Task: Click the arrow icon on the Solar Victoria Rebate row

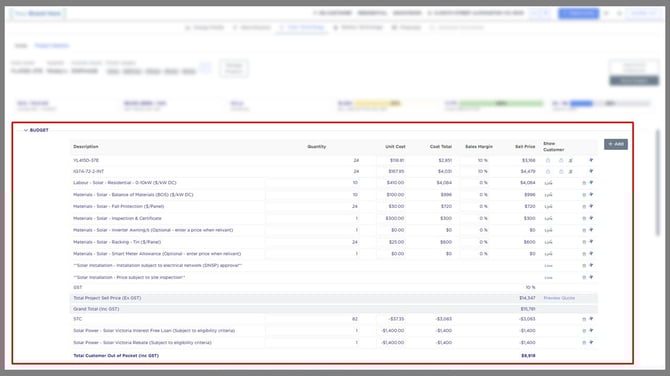Action: point(591,343)
